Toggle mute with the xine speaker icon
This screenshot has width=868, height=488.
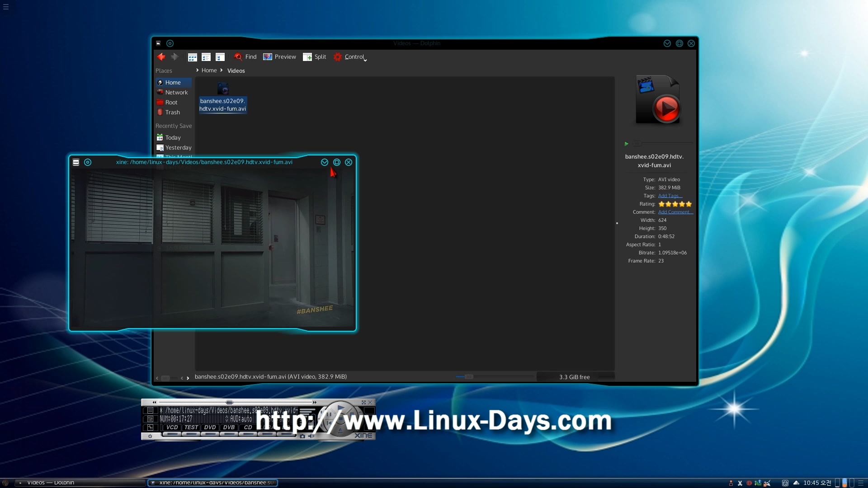(311, 436)
